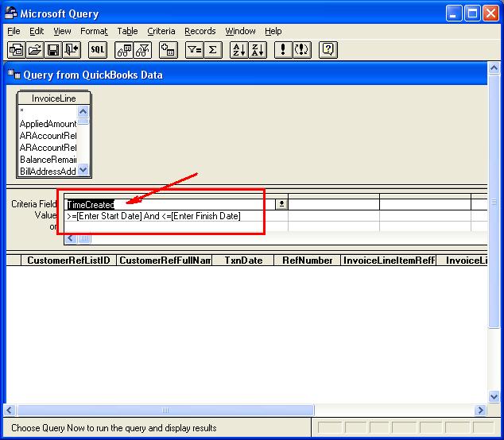Viewport: 504px width, 440px height.
Task: Toggle the Auto Query icon
Action: 302,50
